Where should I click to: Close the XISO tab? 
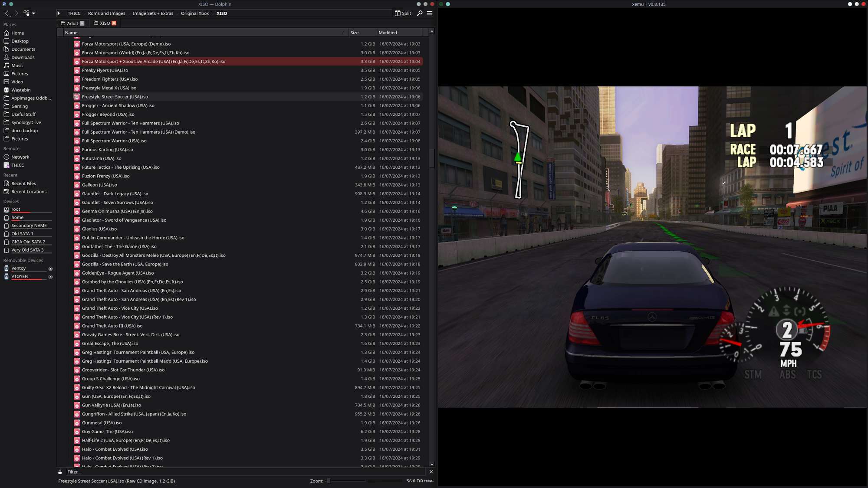point(114,23)
